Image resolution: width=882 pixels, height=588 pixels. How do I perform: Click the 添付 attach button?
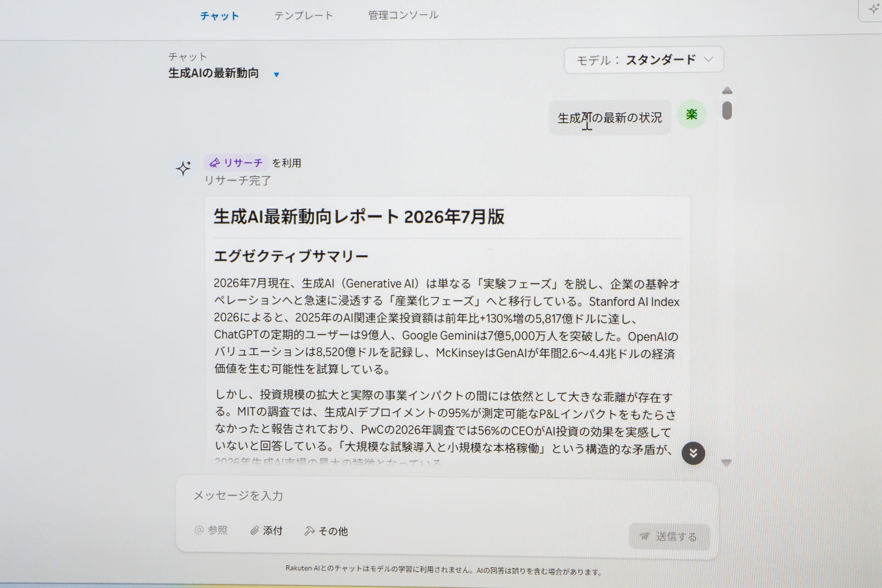click(266, 531)
